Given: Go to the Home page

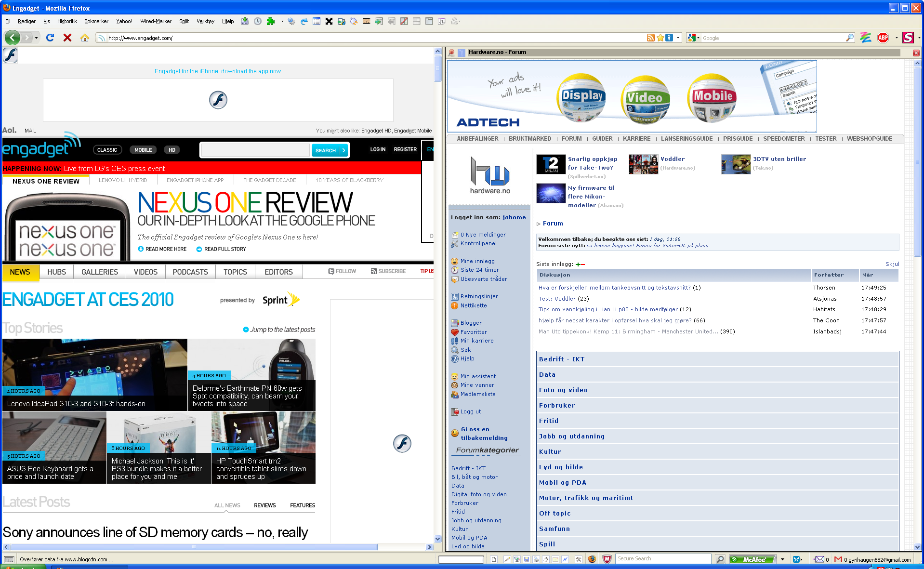Looking at the screenshot, I should pyautogui.click(x=85, y=38).
